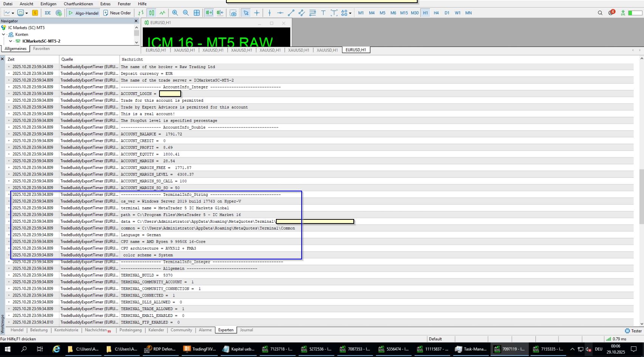
Task: Open the Einfügen menu
Action: pos(48,4)
